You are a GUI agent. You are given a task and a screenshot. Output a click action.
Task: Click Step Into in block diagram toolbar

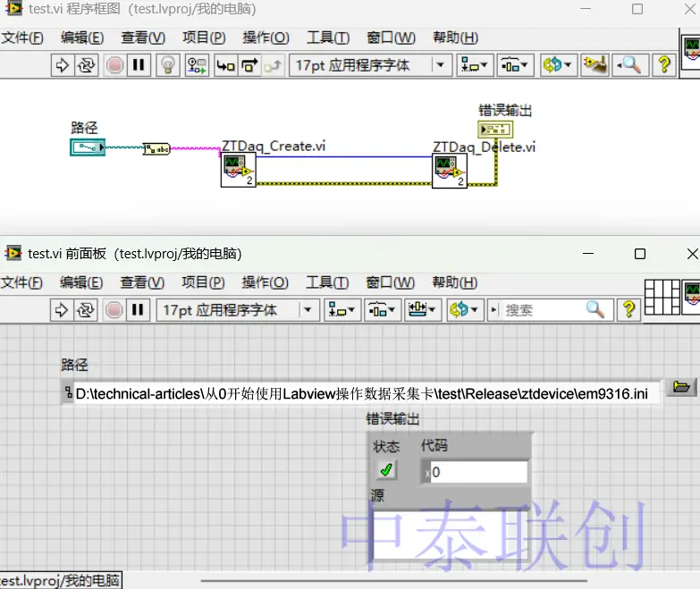226,65
